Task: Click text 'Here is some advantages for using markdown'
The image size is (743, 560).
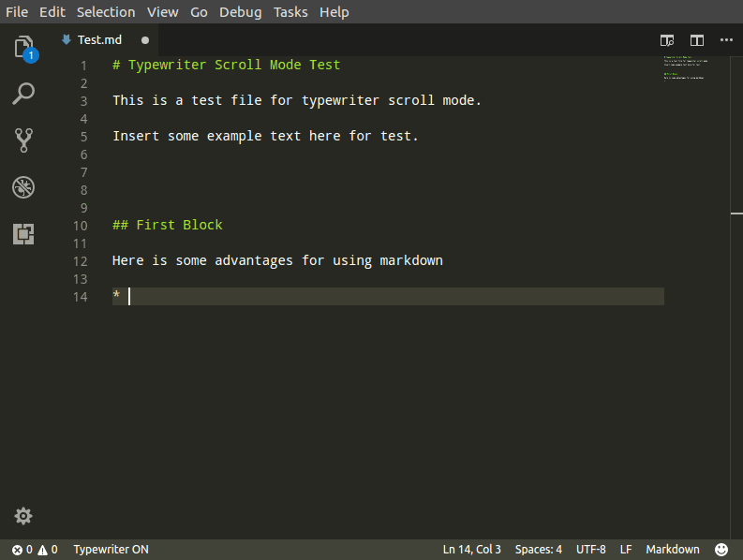Action: [x=277, y=260]
